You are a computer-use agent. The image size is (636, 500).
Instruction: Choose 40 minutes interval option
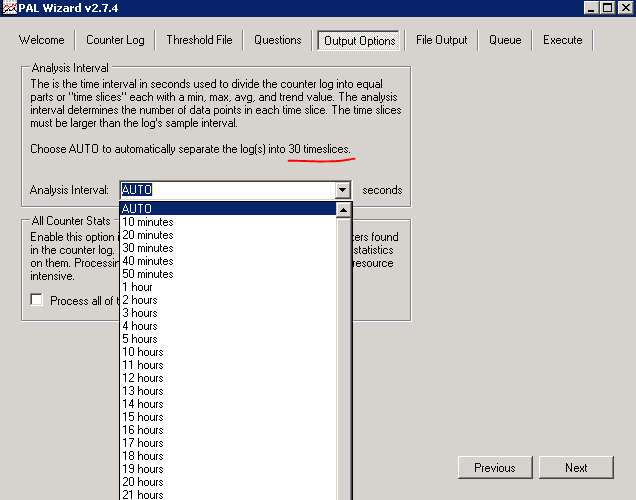(228, 261)
